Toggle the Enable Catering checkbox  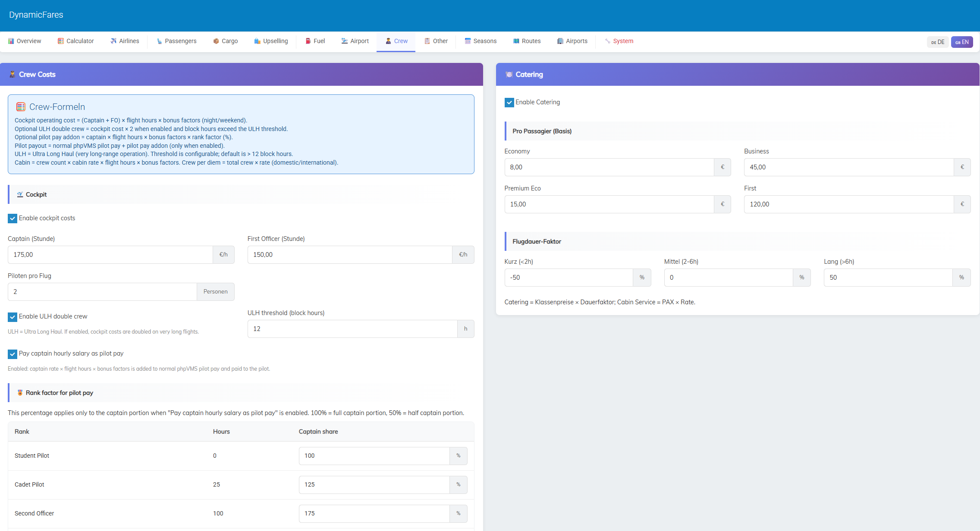[509, 103]
